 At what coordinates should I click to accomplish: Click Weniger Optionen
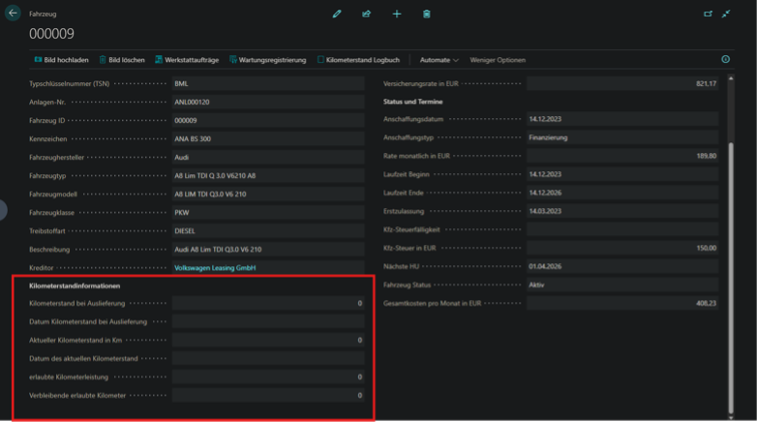pos(497,60)
